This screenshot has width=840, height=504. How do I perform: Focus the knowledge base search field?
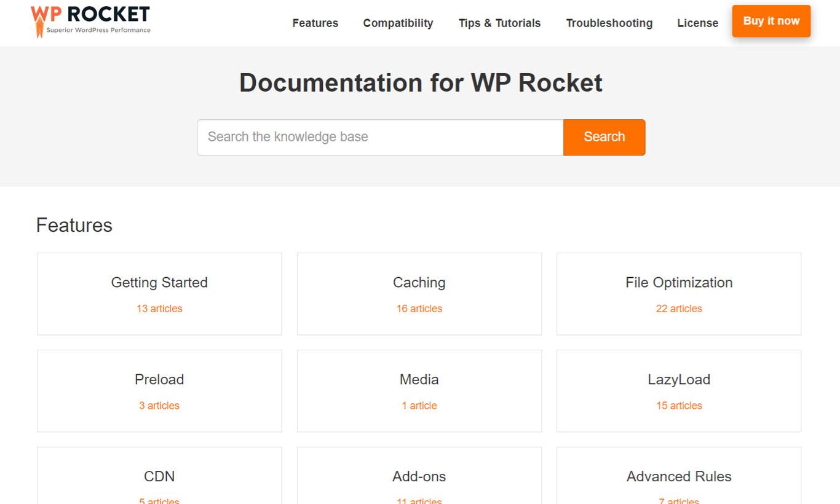(380, 137)
